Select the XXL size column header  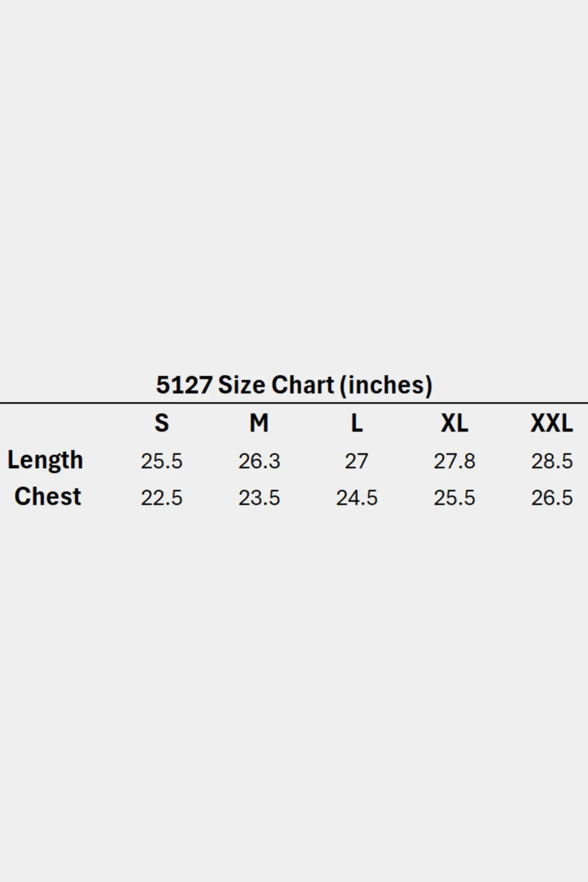tap(551, 423)
